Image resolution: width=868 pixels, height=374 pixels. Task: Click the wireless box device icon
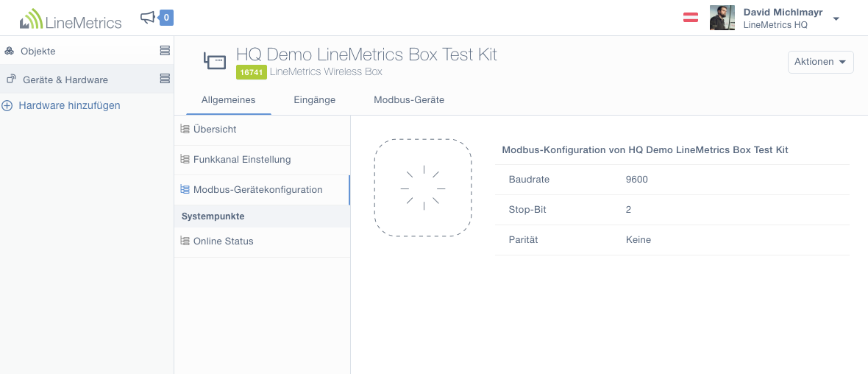215,60
